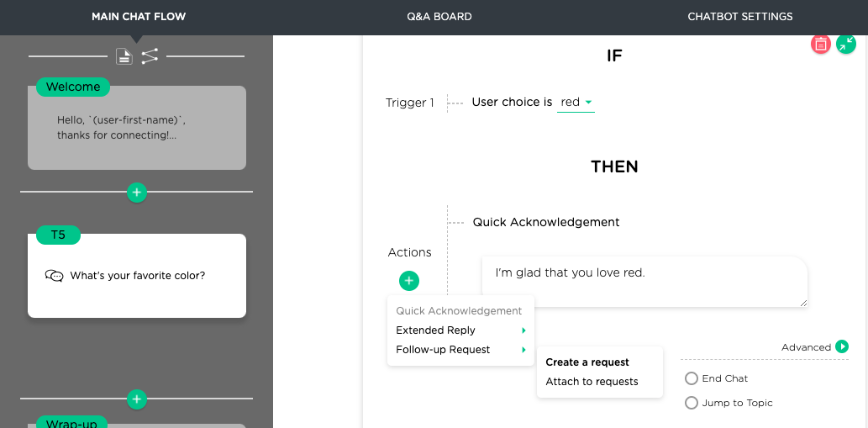Click Advanced link label
The height and width of the screenshot is (428, 868).
click(806, 347)
